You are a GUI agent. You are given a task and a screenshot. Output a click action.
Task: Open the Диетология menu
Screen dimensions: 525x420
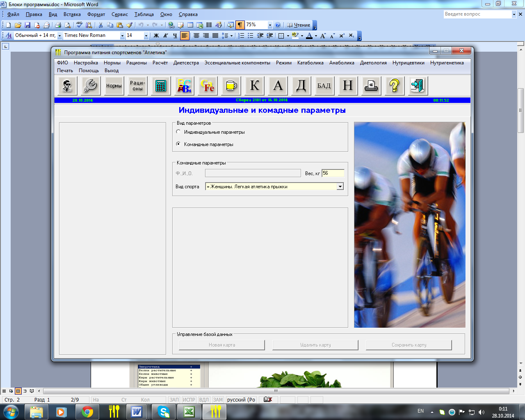click(373, 63)
